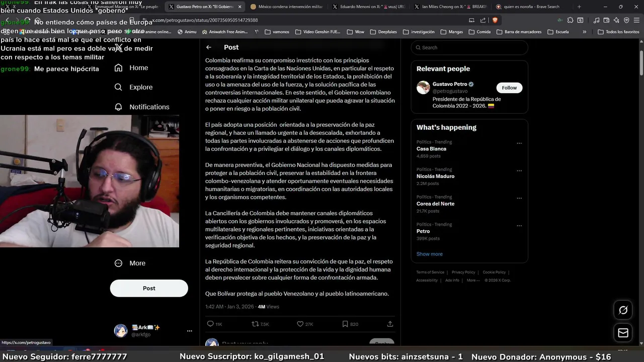Click the @petrogustavo handle
This screenshot has width=644, height=362.
tap(450, 91)
